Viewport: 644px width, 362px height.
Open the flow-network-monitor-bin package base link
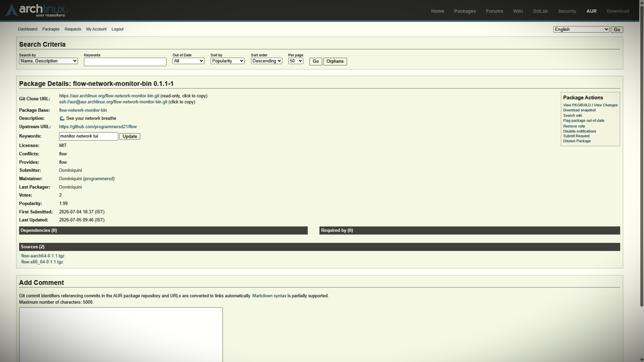[83, 110]
